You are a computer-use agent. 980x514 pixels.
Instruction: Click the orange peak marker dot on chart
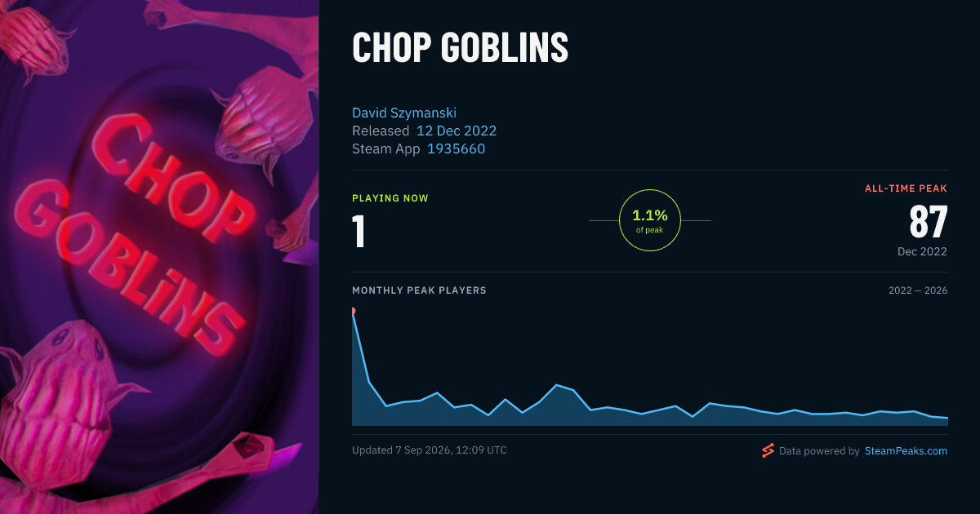coord(353,311)
